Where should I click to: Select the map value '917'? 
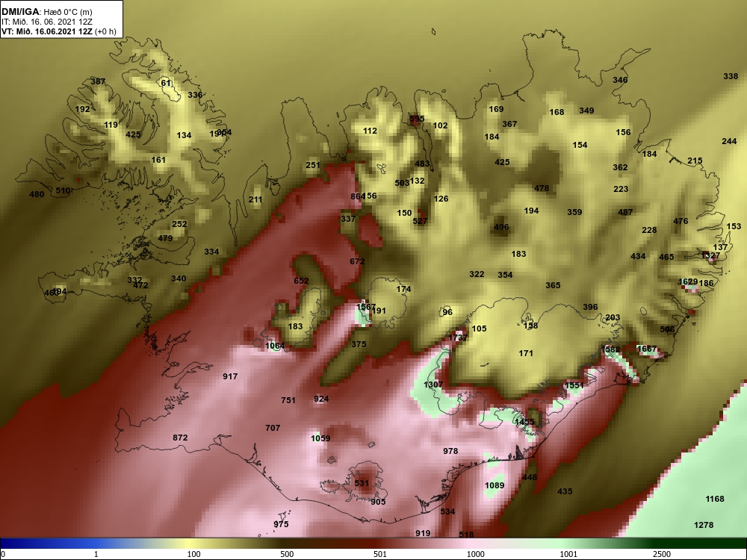(x=230, y=376)
